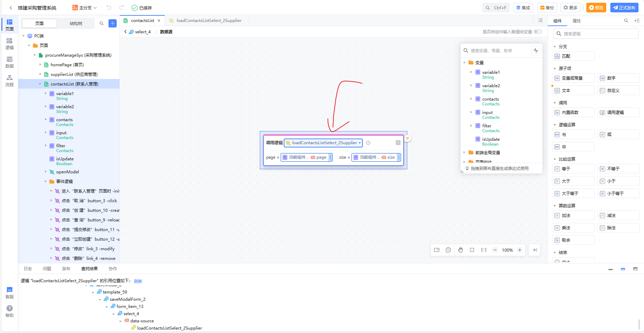
Task: Toggle the canvas minimap frame icon
Action: [x=437, y=250]
